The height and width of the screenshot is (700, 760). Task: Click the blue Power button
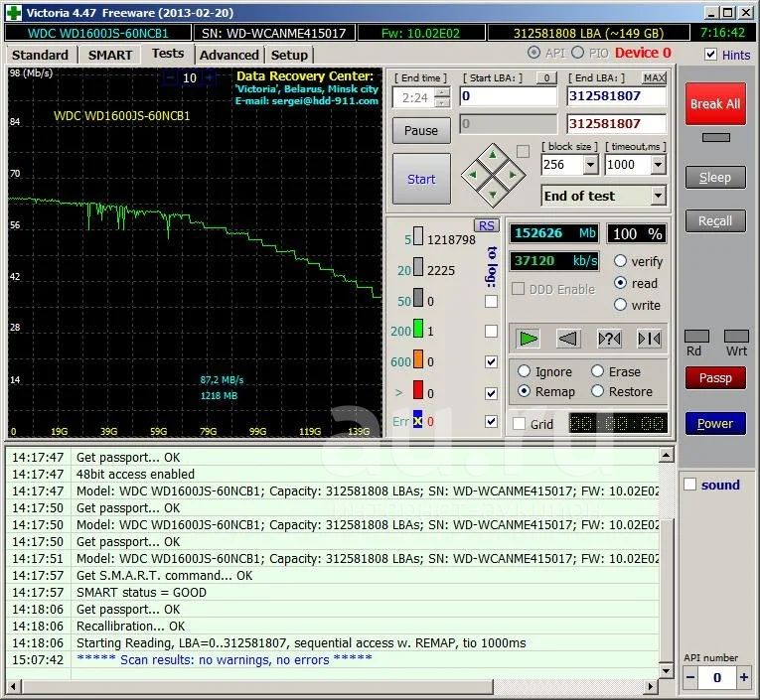(x=715, y=423)
